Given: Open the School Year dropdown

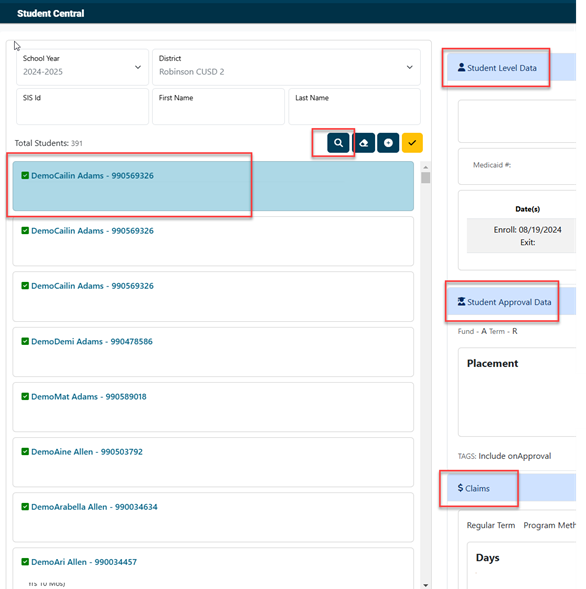Looking at the screenshot, I should point(82,67).
